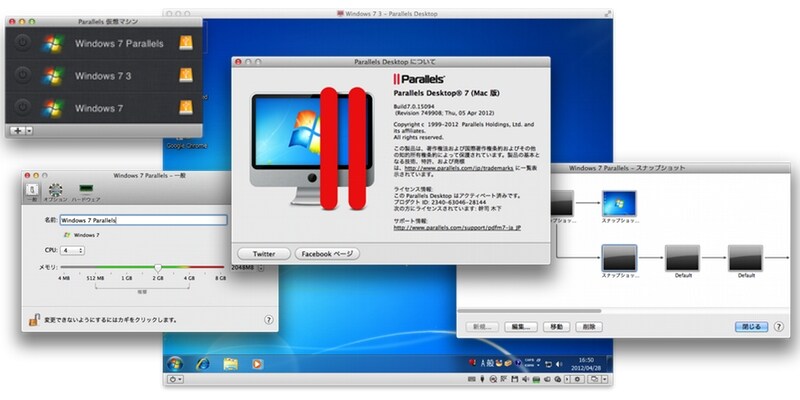
Task: Click the 閉じる button in Snapshot window
Action: pyautogui.click(x=751, y=327)
